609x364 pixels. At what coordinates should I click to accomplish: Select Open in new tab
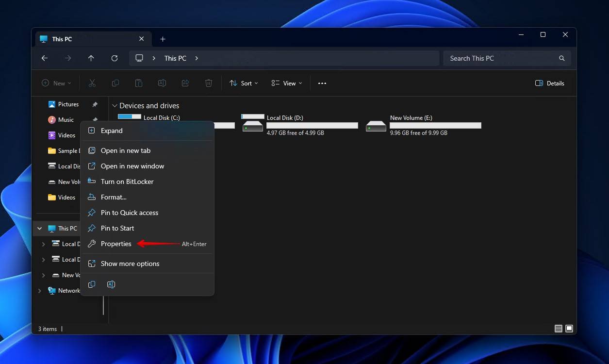point(148,150)
